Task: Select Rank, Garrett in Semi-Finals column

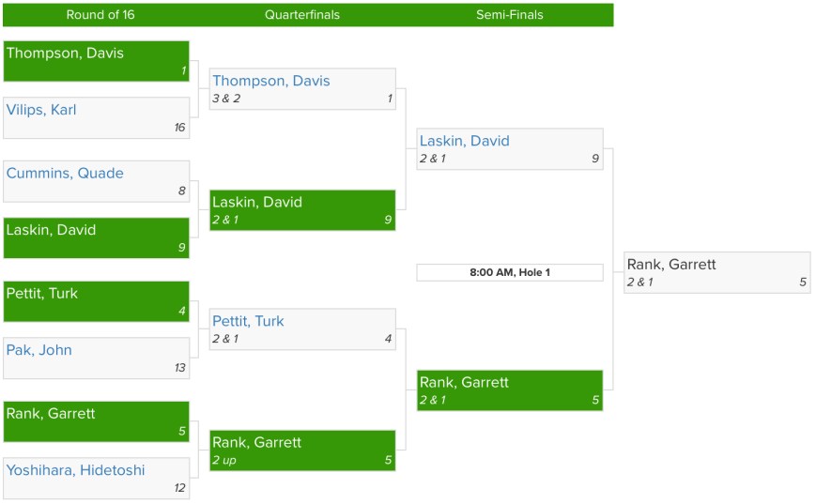Action: point(465,383)
